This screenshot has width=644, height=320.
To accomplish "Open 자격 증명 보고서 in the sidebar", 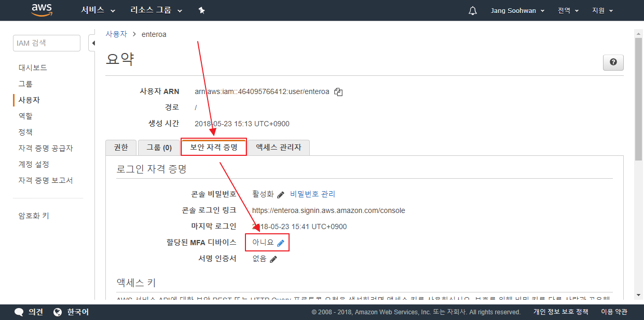I will [46, 180].
